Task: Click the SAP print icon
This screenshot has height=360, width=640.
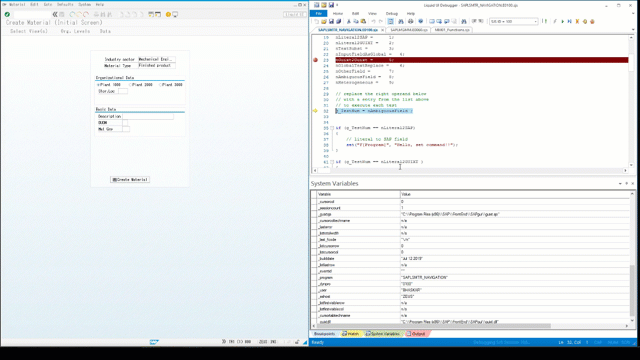Action: 96,14
